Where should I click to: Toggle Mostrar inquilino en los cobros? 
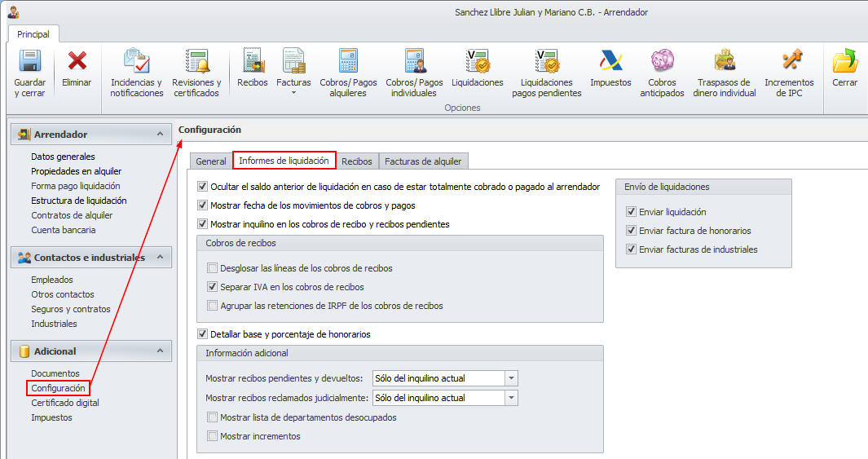pos(203,224)
